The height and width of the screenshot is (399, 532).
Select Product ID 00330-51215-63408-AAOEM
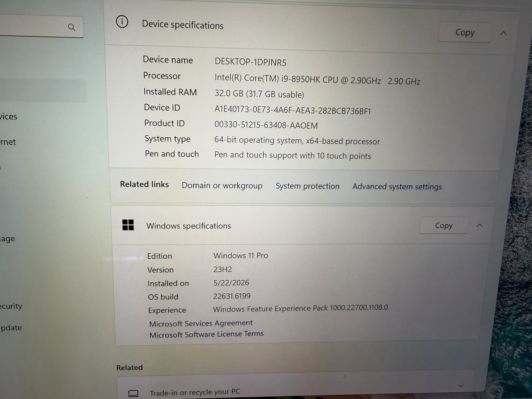(266, 125)
